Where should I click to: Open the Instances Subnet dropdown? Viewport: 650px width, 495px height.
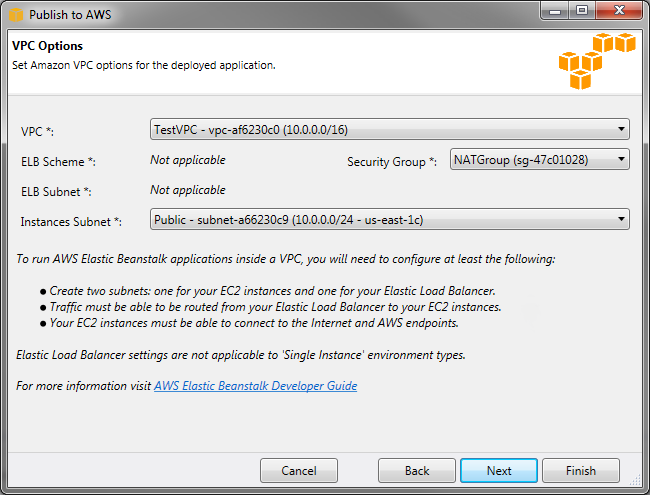point(389,220)
